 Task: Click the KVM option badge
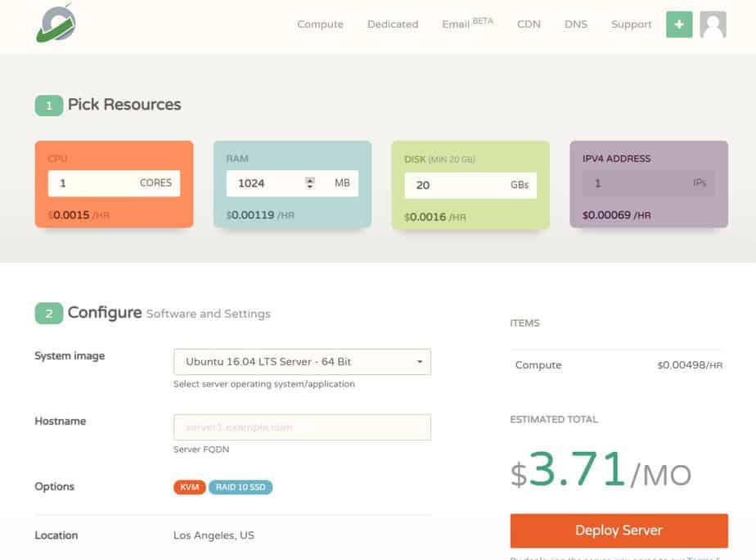(189, 487)
